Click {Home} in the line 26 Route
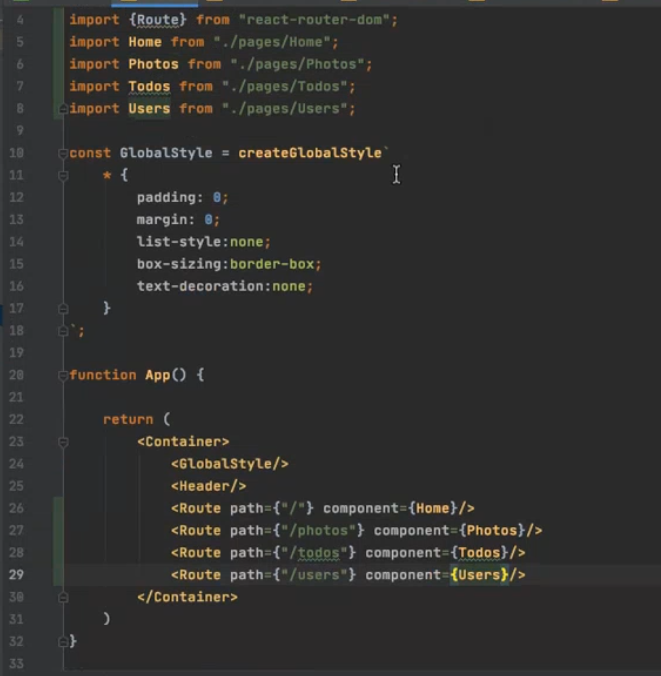The height and width of the screenshot is (676, 661). click(433, 508)
